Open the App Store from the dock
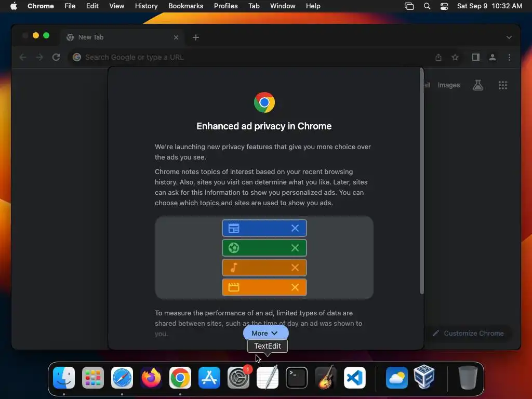Viewport: 532px width, 399px height. [209, 378]
